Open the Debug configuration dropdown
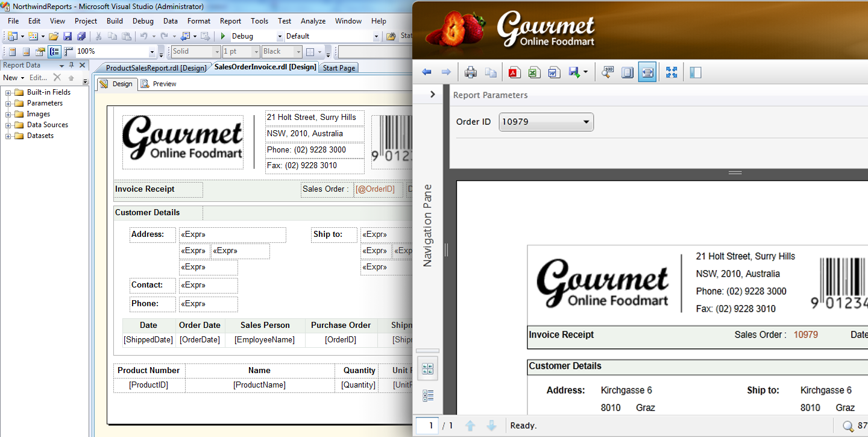Viewport: 868px width, 437px height. point(278,36)
